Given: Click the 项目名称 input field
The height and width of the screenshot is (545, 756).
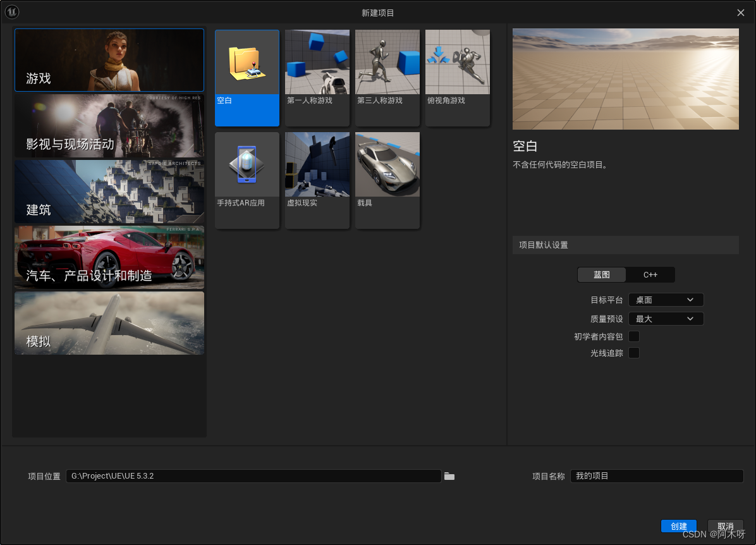Looking at the screenshot, I should 657,476.
